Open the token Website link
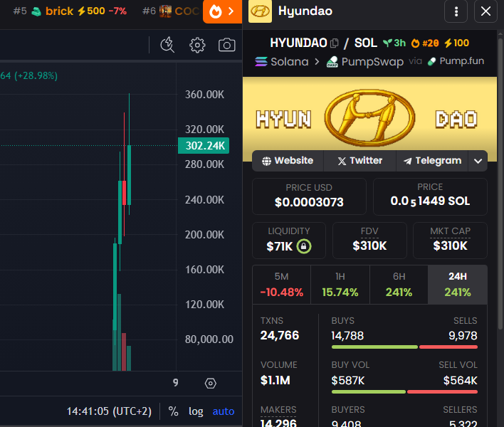Viewport: 504px width, 427px height. (x=288, y=161)
